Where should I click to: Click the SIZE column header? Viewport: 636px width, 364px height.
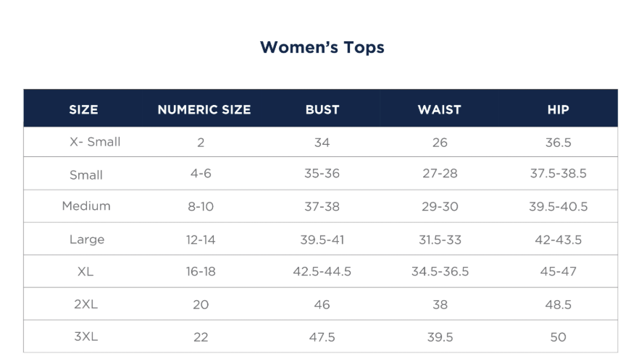(x=83, y=110)
